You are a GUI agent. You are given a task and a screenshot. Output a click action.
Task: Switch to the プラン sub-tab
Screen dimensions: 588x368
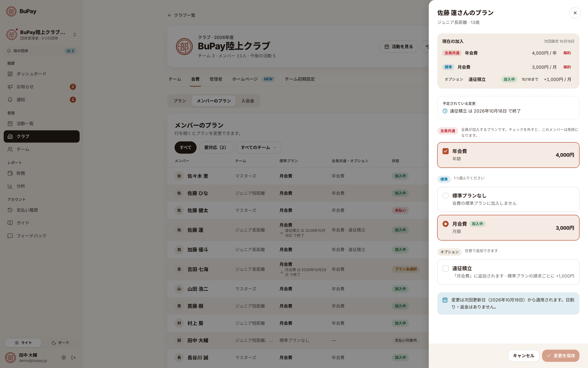pos(180,101)
